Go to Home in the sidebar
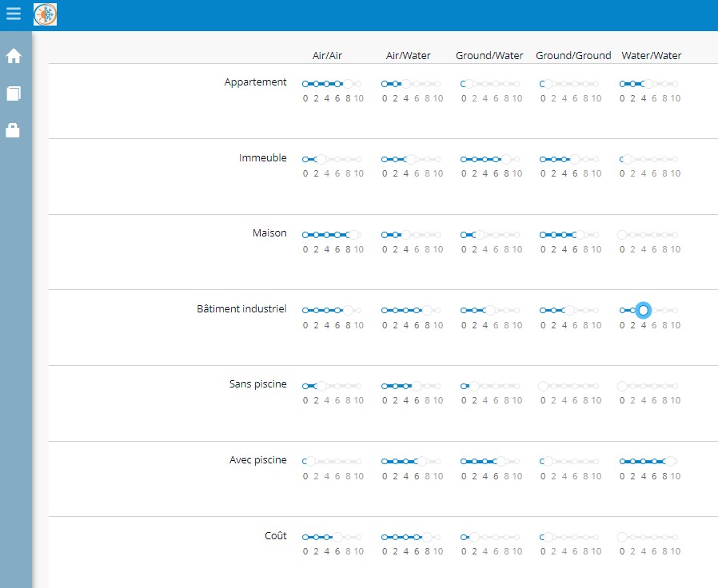 pyautogui.click(x=14, y=57)
